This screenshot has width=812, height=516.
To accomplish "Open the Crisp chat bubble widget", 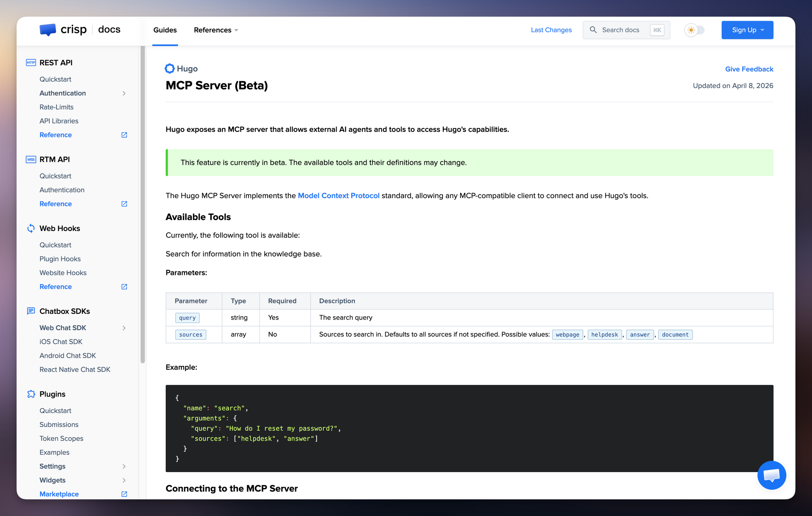I will click(771, 475).
